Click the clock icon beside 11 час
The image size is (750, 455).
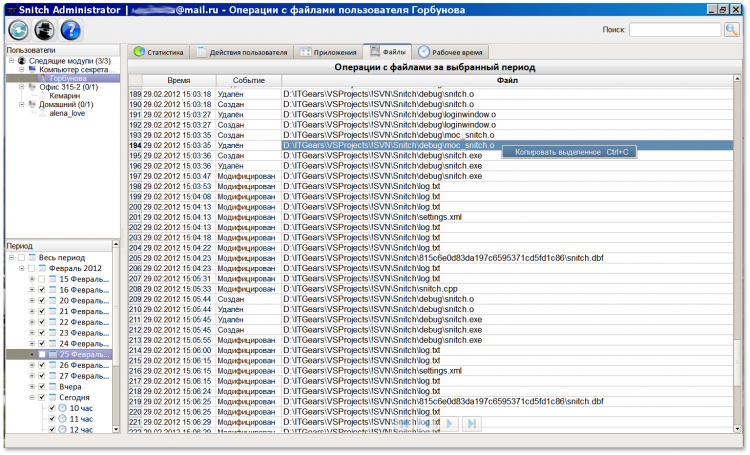pyautogui.click(x=62, y=419)
